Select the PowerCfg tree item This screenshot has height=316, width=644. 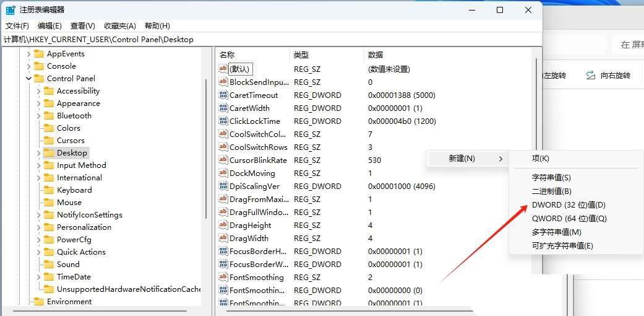74,239
